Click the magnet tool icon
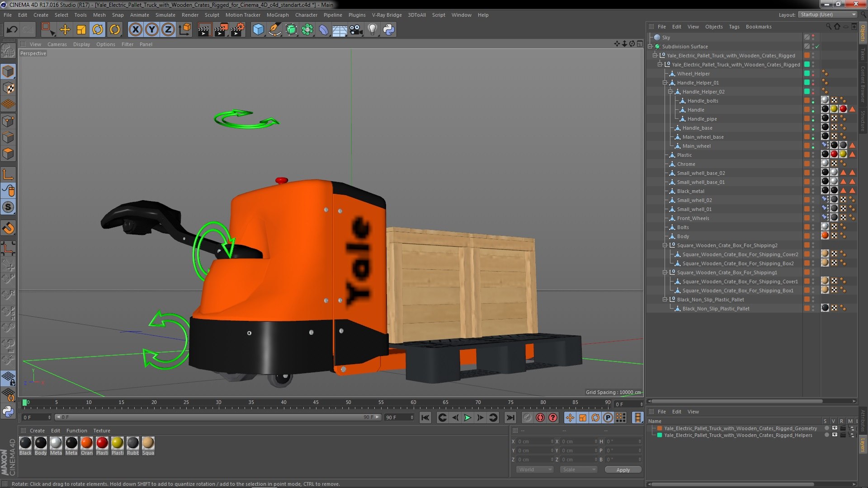This screenshot has width=868, height=488. pos(8,228)
